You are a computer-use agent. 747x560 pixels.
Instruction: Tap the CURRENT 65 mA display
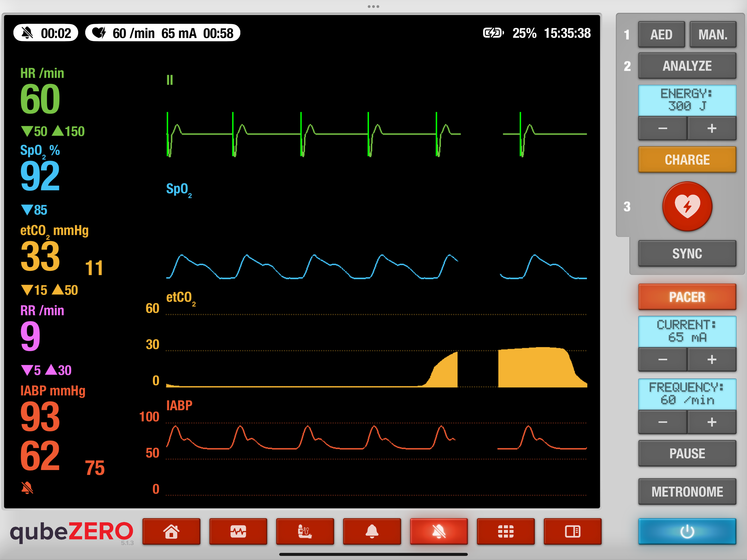pos(687,331)
